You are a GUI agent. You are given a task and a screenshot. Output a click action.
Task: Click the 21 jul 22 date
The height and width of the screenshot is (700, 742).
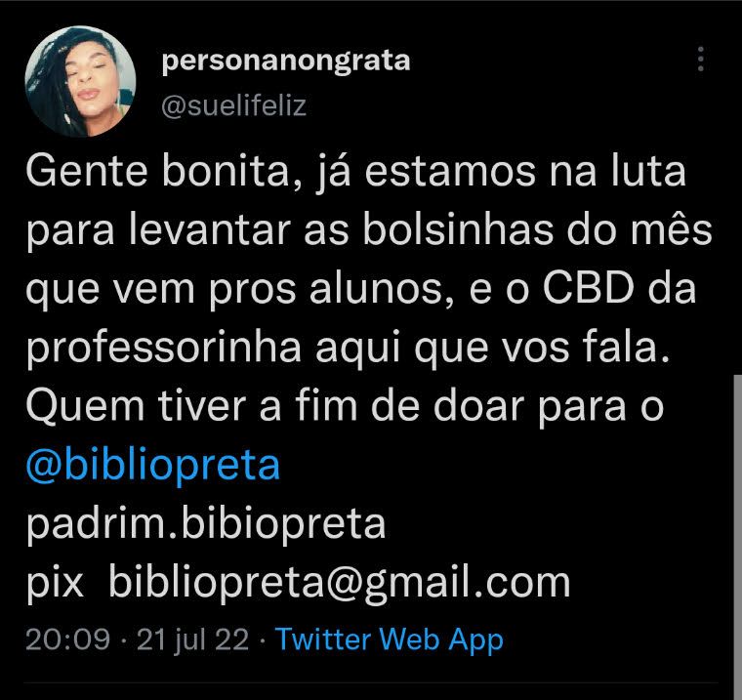tap(192, 640)
